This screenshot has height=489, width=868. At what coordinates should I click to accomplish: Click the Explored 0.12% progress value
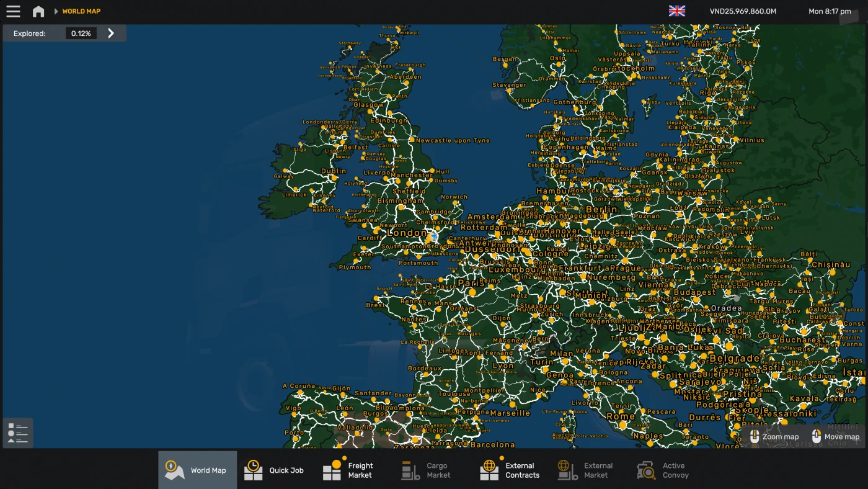(81, 33)
